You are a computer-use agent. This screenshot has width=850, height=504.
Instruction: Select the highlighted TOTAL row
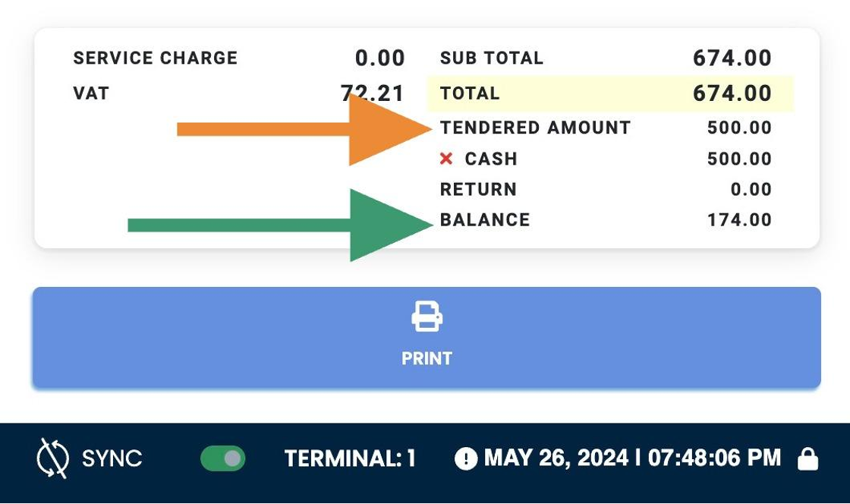(610, 94)
